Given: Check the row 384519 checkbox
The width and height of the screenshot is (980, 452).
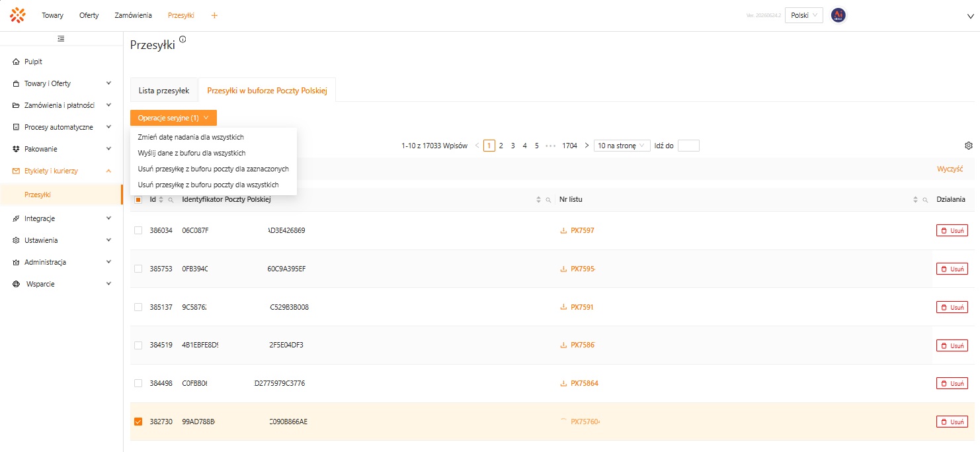Looking at the screenshot, I should pos(138,345).
